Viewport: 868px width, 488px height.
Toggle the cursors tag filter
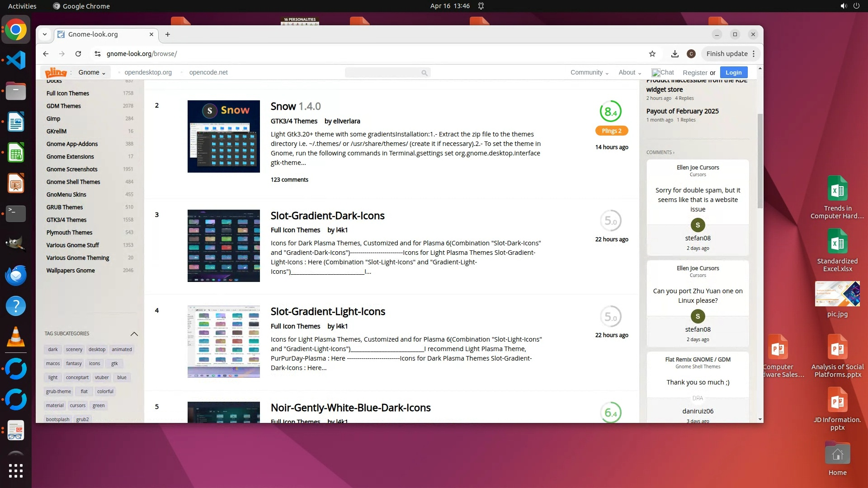(x=77, y=405)
